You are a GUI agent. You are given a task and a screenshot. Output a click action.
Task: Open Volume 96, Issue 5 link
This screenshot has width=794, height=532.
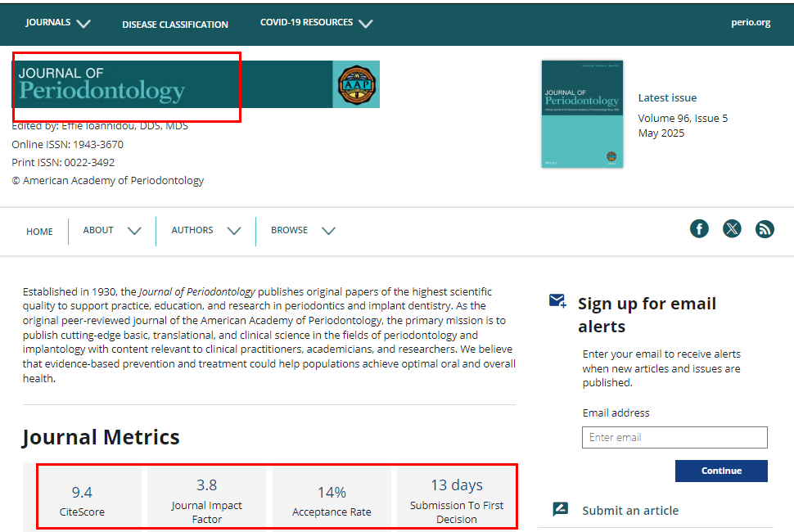[683, 119]
